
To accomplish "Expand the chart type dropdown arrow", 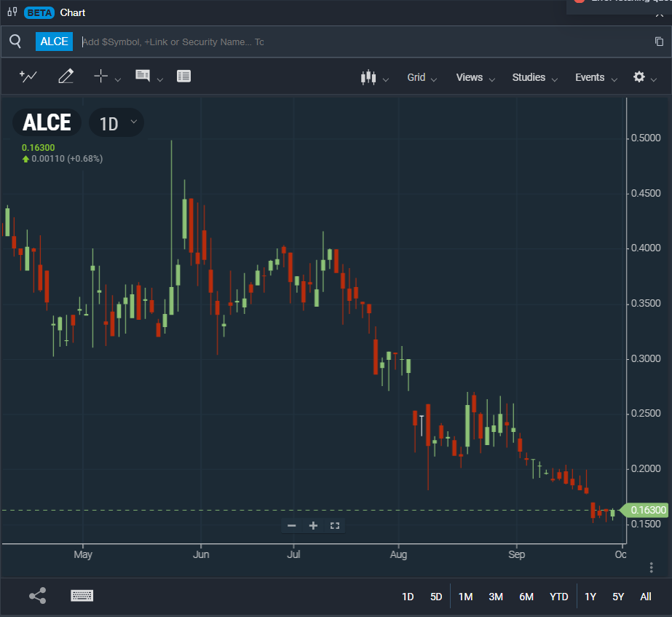I will click(x=386, y=79).
